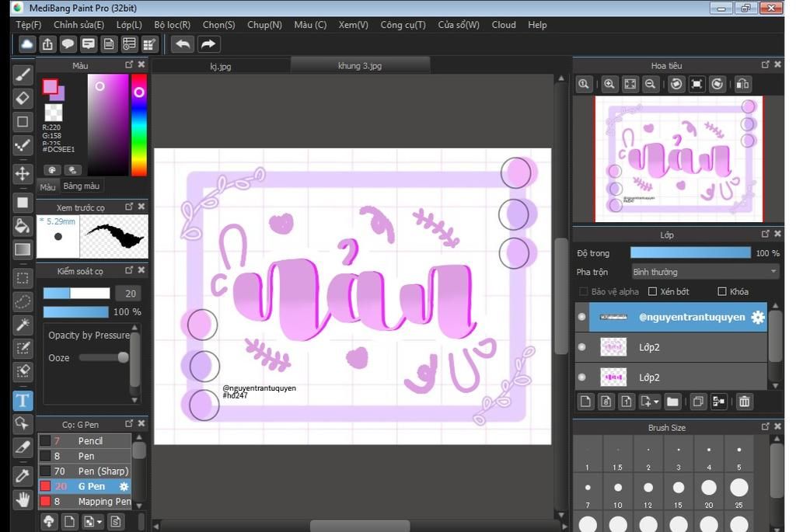Open the Tệp(F) menu

tap(29, 25)
